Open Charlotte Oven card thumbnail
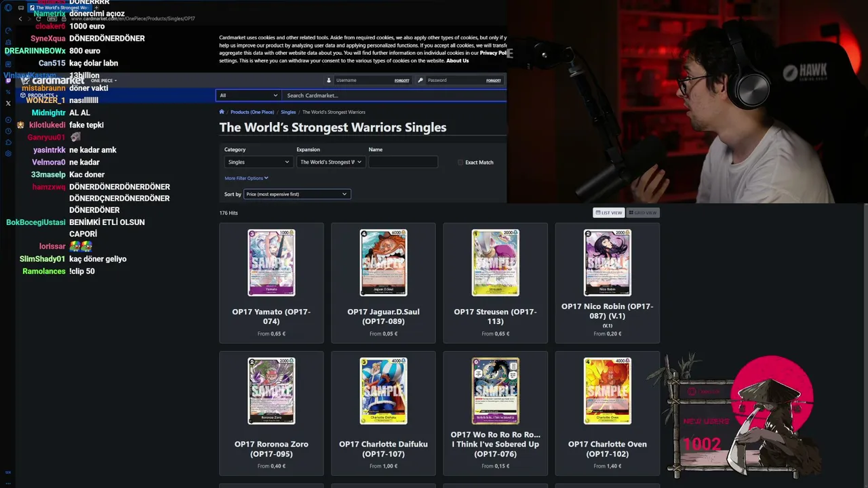Viewport: 868px width, 488px height. tap(607, 391)
